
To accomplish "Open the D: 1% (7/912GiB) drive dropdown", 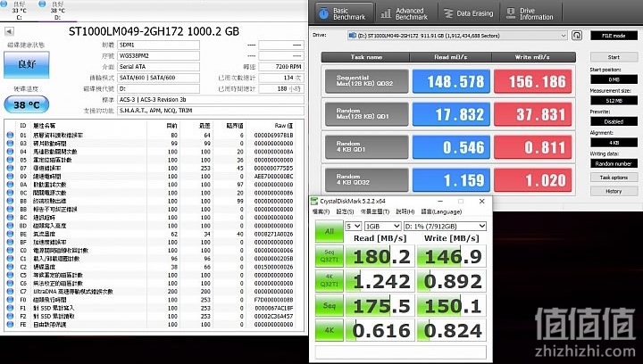I will (445, 226).
